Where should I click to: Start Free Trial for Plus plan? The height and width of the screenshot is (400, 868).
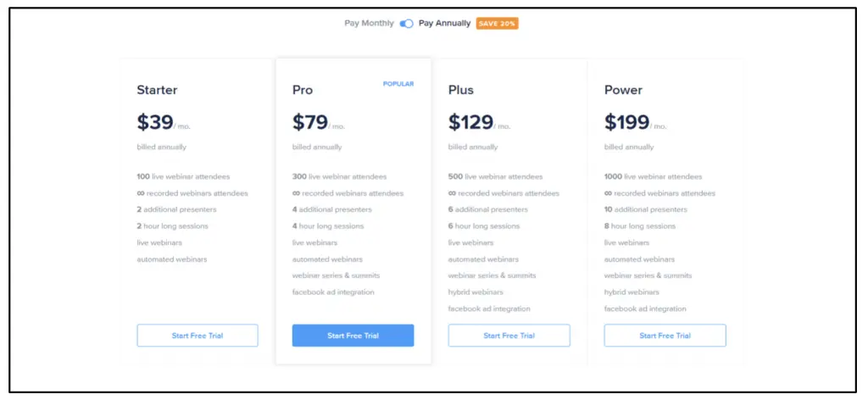[x=509, y=336]
